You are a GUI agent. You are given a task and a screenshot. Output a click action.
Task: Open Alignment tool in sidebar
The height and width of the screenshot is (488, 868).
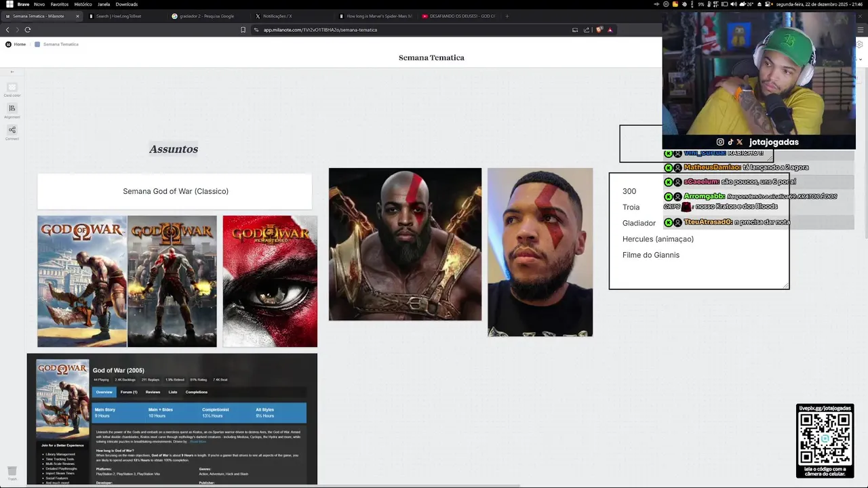pyautogui.click(x=12, y=110)
